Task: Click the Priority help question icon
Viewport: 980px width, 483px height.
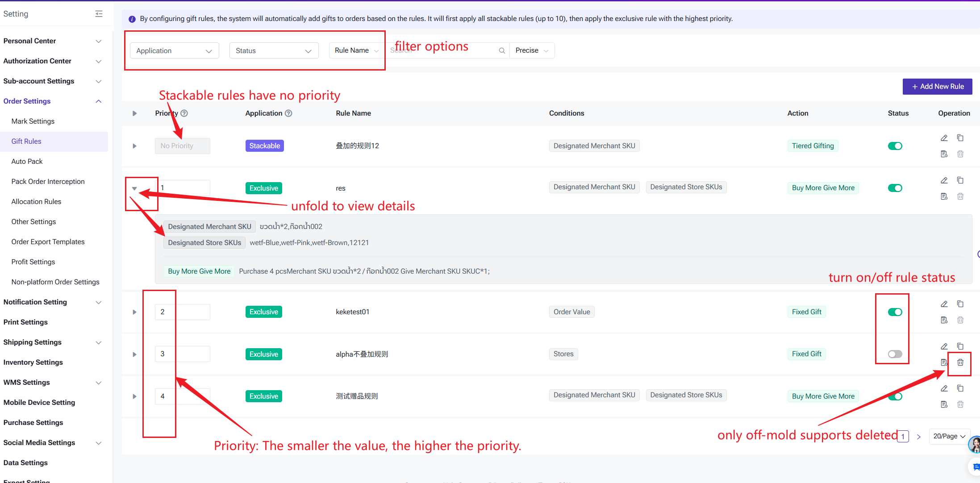Action: click(x=184, y=113)
